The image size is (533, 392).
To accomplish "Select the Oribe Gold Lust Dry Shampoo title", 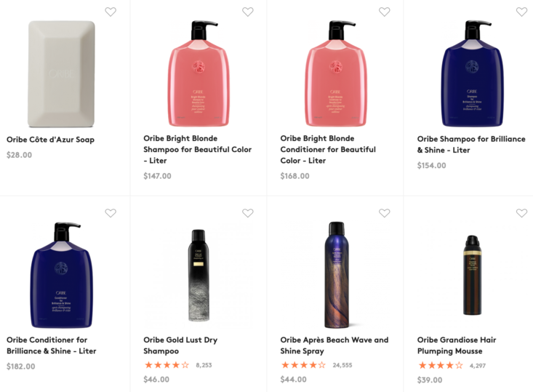I will pyautogui.click(x=180, y=345).
